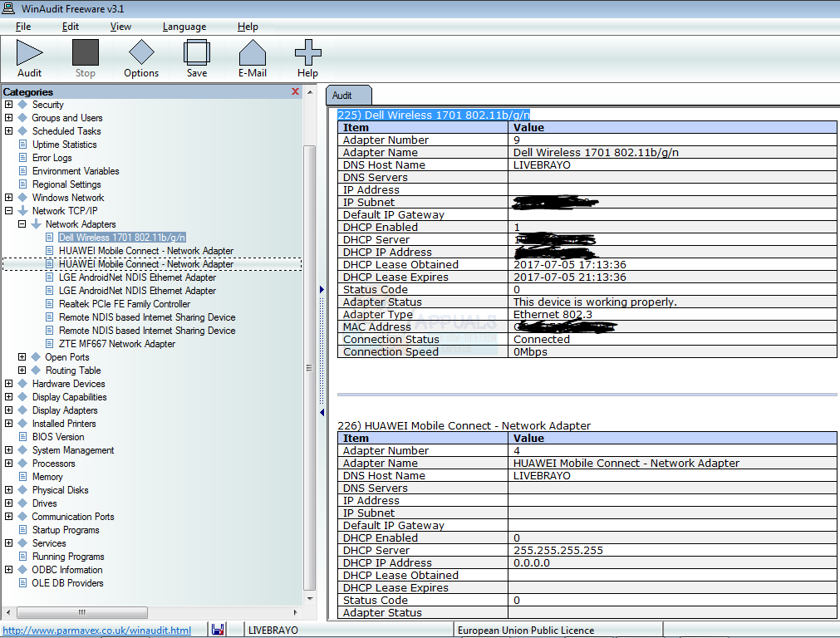840x638 pixels.
Task: Select the Audit tab
Action: (x=348, y=95)
